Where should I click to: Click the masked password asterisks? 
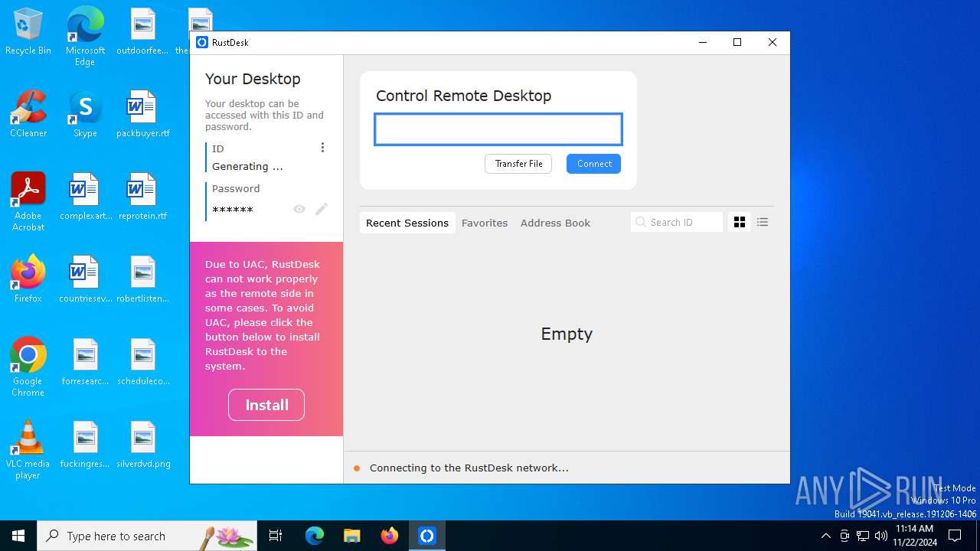pyautogui.click(x=233, y=210)
